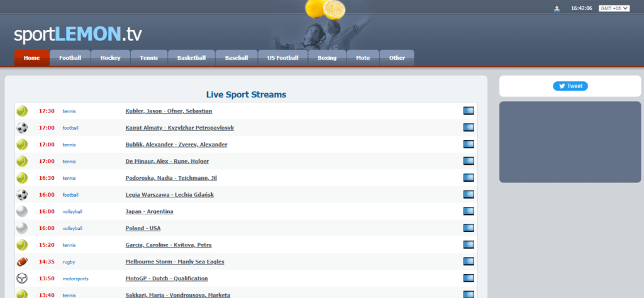Open the Garcia, Caroline - Kvitova, Petra link

(x=169, y=245)
